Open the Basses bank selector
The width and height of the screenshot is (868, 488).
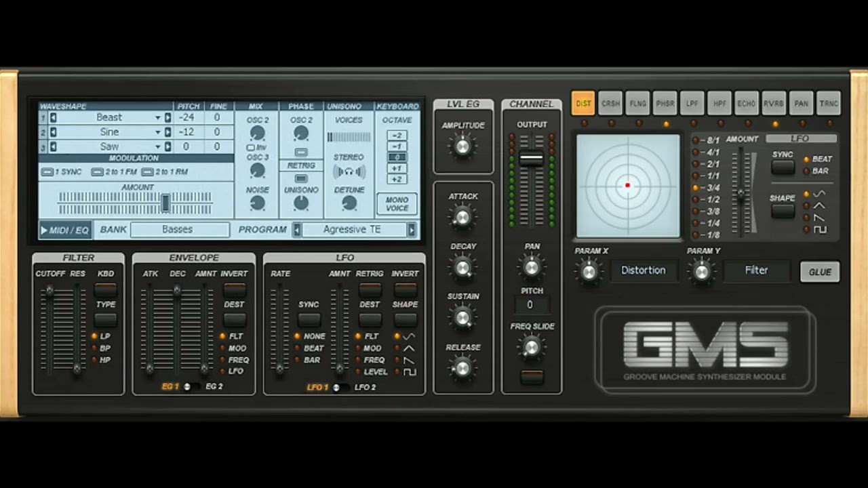[x=180, y=230]
